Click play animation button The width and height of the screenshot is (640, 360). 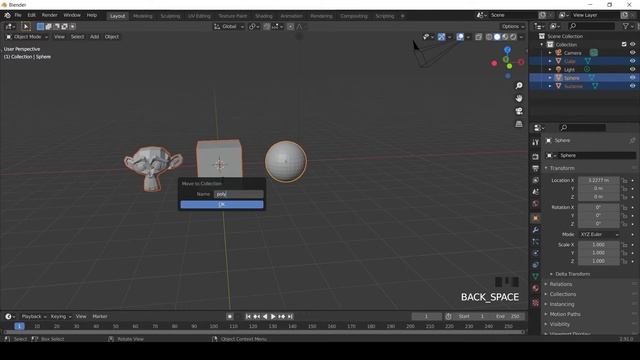point(273,316)
